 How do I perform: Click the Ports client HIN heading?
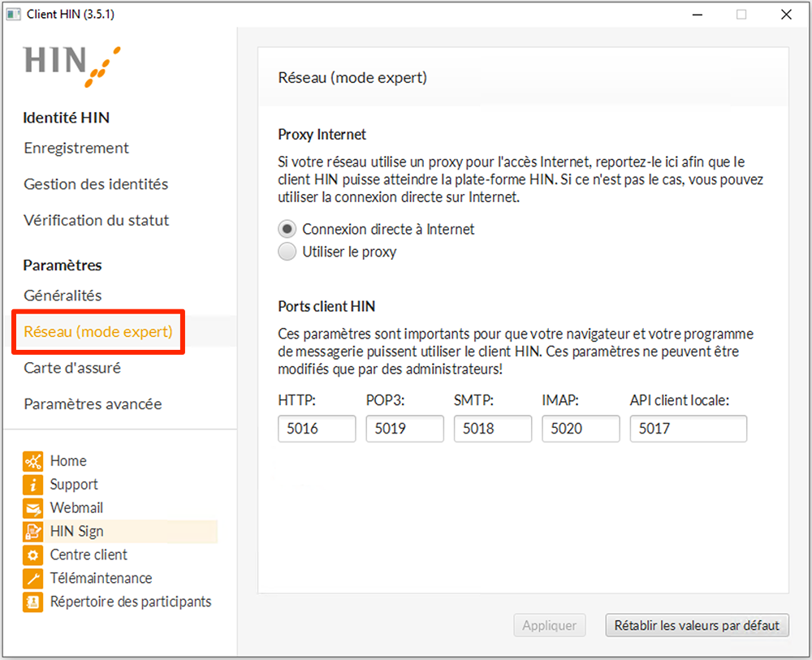tap(326, 306)
